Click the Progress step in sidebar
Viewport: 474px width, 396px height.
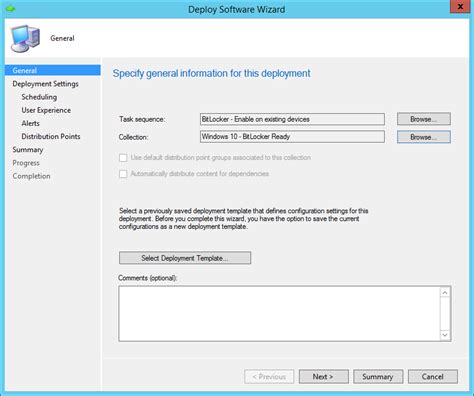(x=26, y=163)
